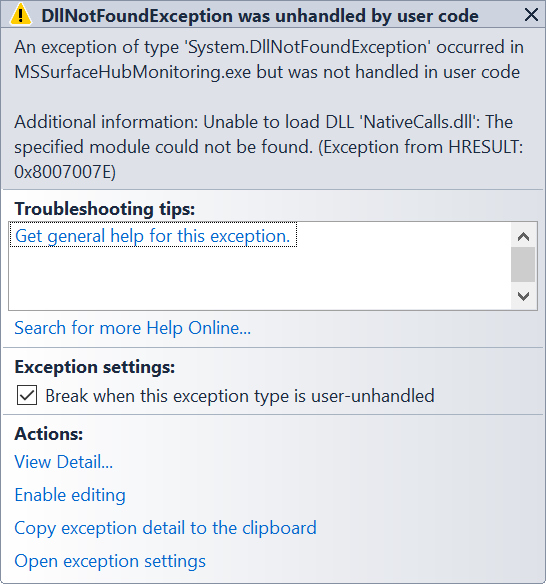Viewport: 546px width, 584px height.
Task: Click empty area of troubleshooting tips list
Action: click(x=260, y=277)
